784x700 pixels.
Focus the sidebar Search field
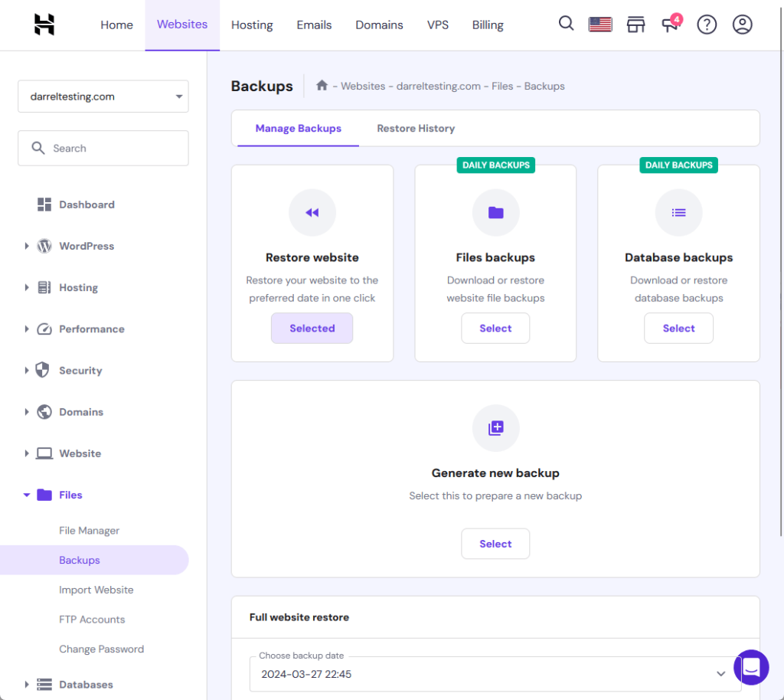(x=103, y=148)
